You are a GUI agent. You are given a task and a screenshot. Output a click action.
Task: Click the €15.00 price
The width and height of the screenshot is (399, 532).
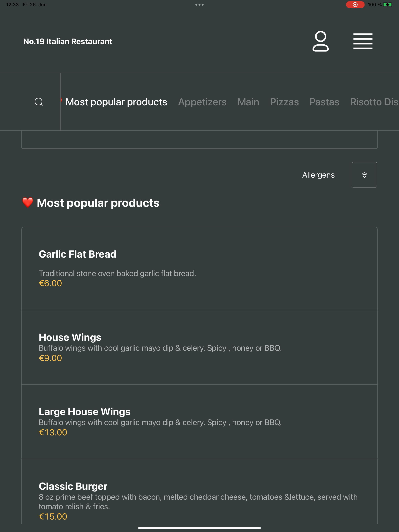tap(53, 516)
